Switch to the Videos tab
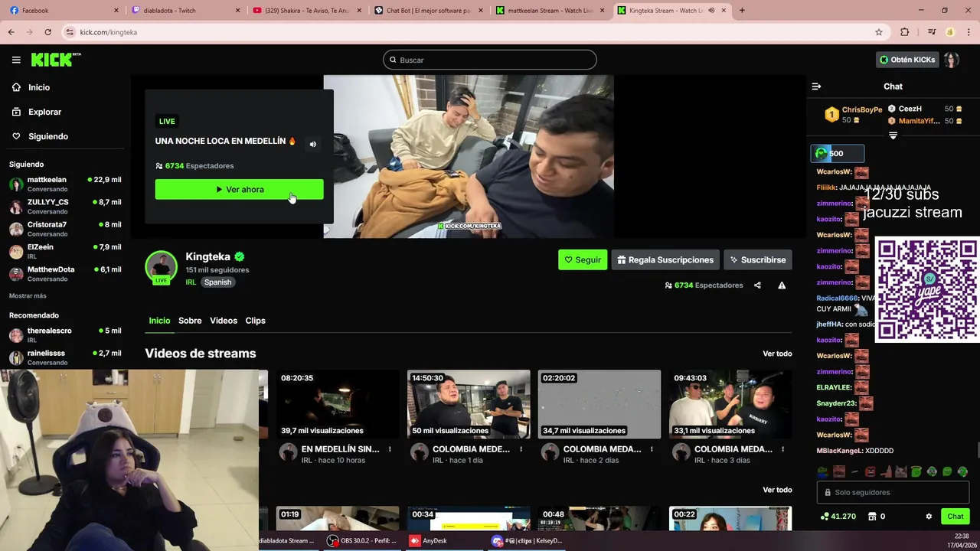980x551 pixels. click(x=224, y=321)
